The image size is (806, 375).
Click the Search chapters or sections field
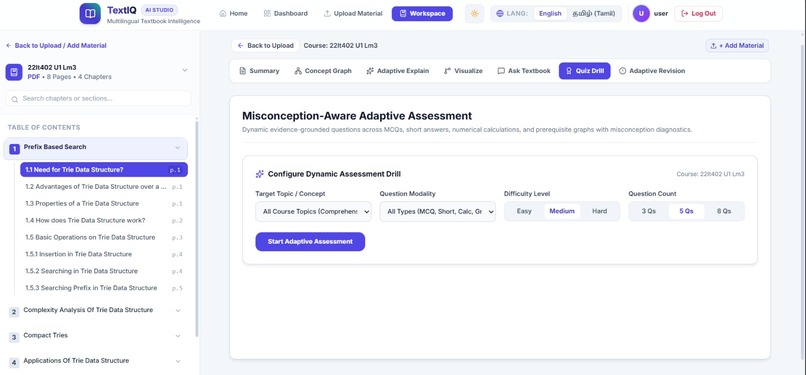pos(98,99)
